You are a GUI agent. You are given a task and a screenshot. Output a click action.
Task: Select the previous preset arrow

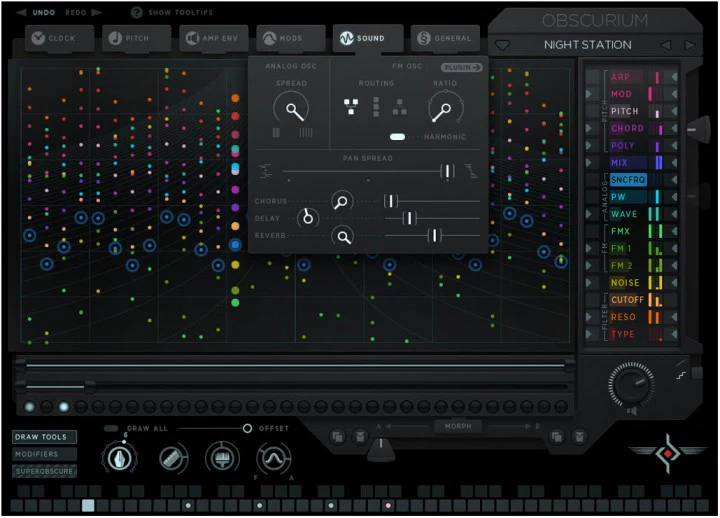coord(665,45)
